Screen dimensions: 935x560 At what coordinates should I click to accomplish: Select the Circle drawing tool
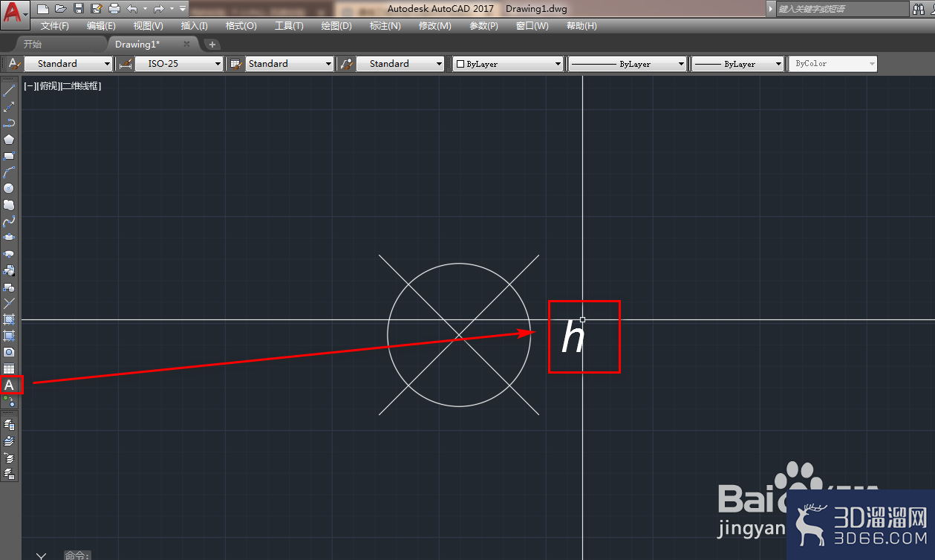[x=9, y=189]
